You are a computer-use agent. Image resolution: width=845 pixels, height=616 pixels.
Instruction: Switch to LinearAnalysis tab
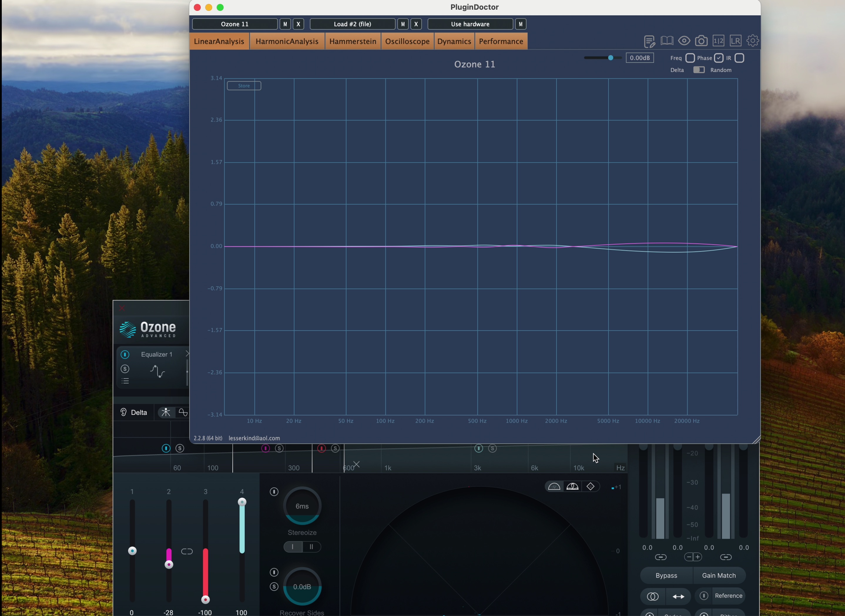click(x=219, y=41)
